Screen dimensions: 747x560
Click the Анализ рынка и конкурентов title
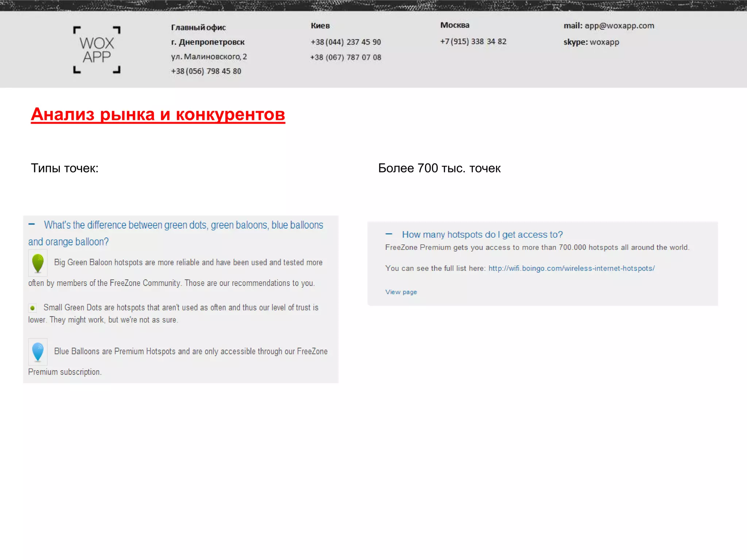[158, 114]
